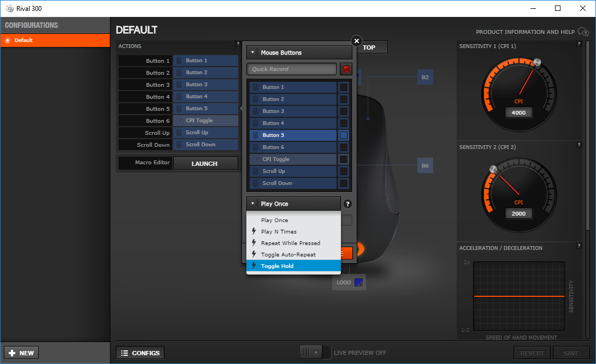Choose Play N Times option
The image size is (596, 364).
[293, 231]
